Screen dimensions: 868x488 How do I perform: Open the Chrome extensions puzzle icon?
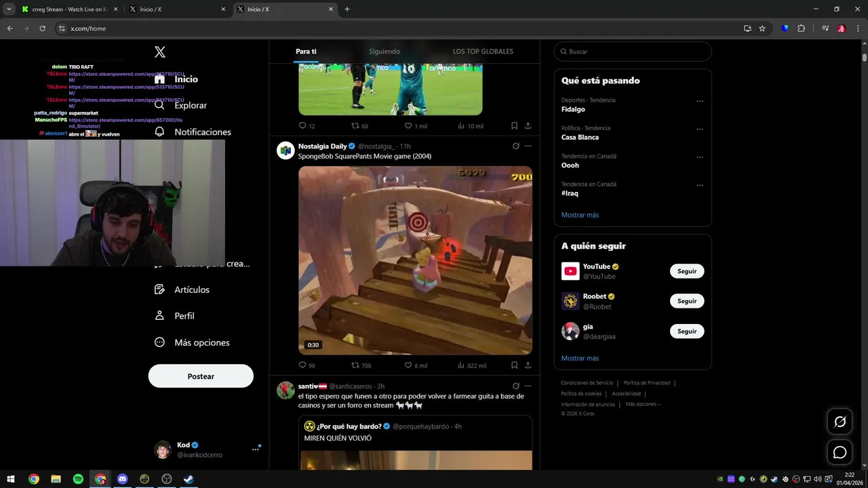(801, 28)
